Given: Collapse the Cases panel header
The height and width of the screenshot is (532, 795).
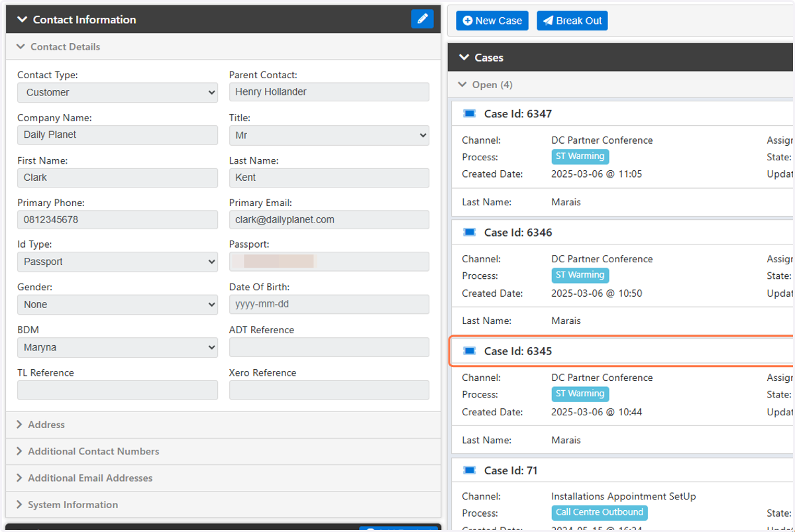Looking at the screenshot, I should (x=621, y=58).
